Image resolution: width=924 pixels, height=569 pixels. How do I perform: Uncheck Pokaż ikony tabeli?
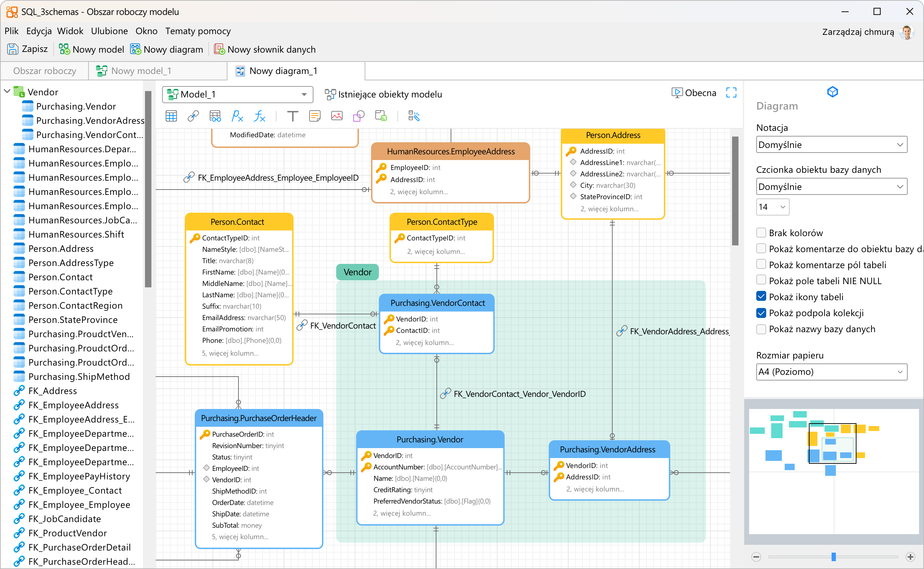(761, 297)
